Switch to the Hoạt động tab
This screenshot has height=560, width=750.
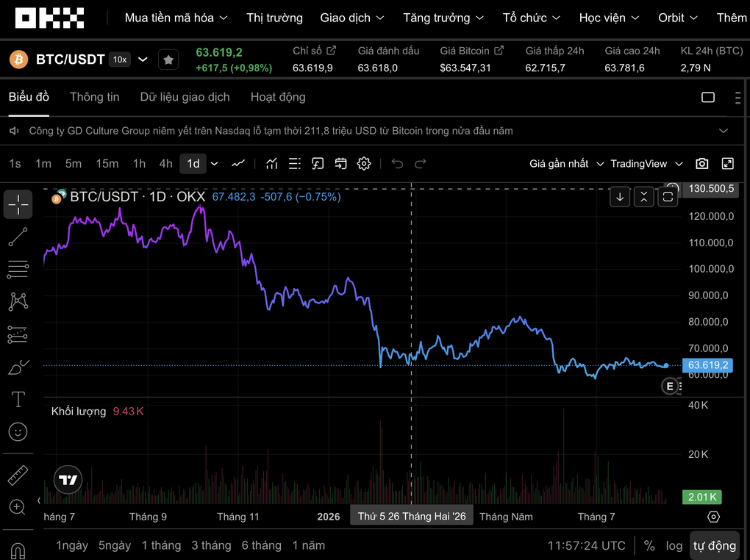(278, 97)
